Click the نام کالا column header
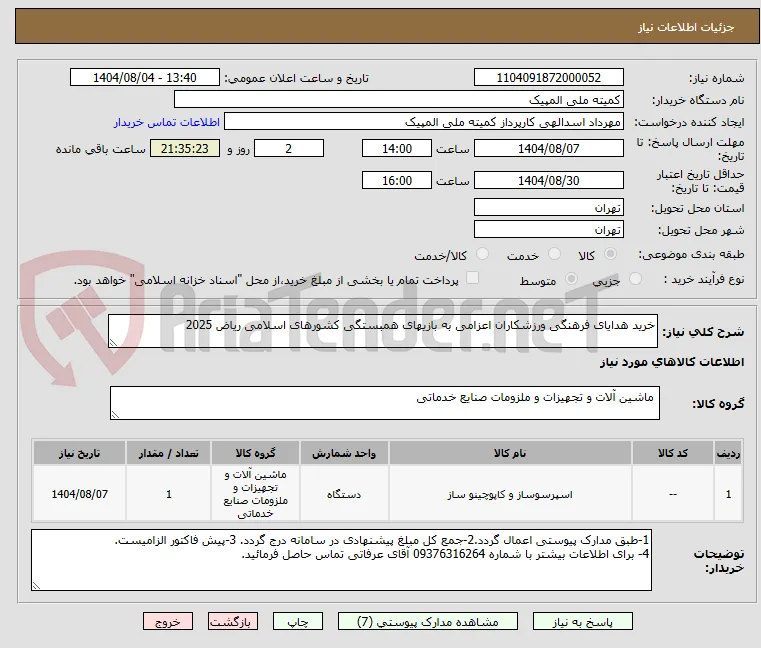Viewport: 761px width, 648px height. (x=510, y=453)
